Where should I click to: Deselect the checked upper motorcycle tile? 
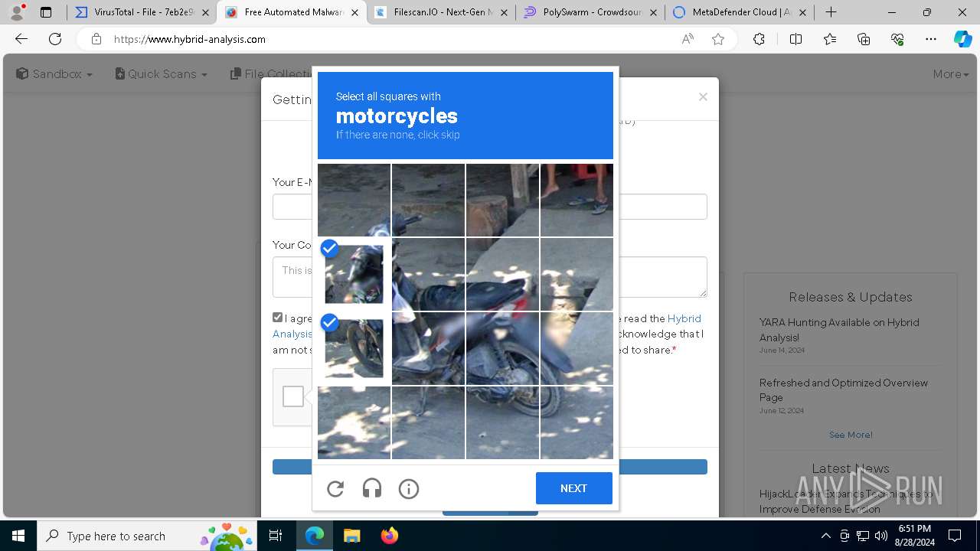tap(354, 274)
